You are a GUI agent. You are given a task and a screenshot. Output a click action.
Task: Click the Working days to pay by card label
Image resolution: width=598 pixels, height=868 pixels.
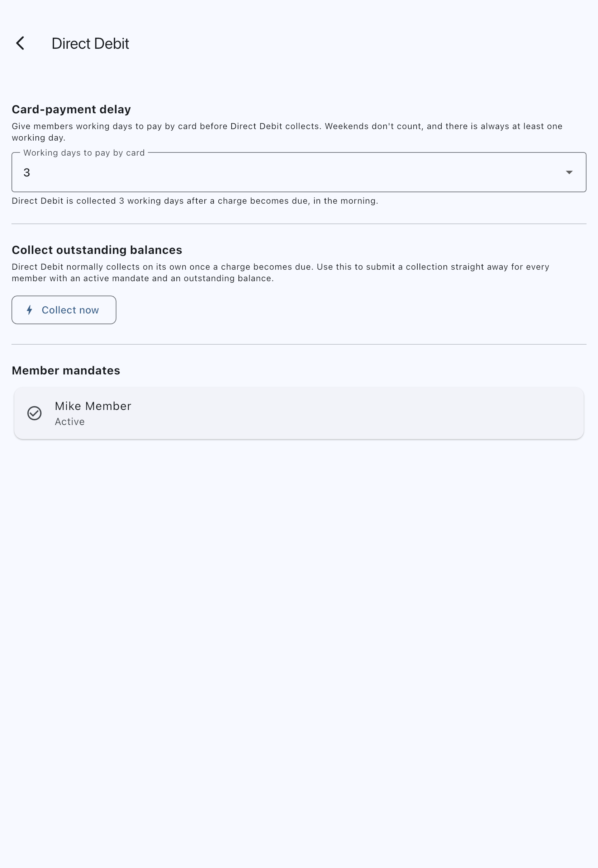click(84, 153)
